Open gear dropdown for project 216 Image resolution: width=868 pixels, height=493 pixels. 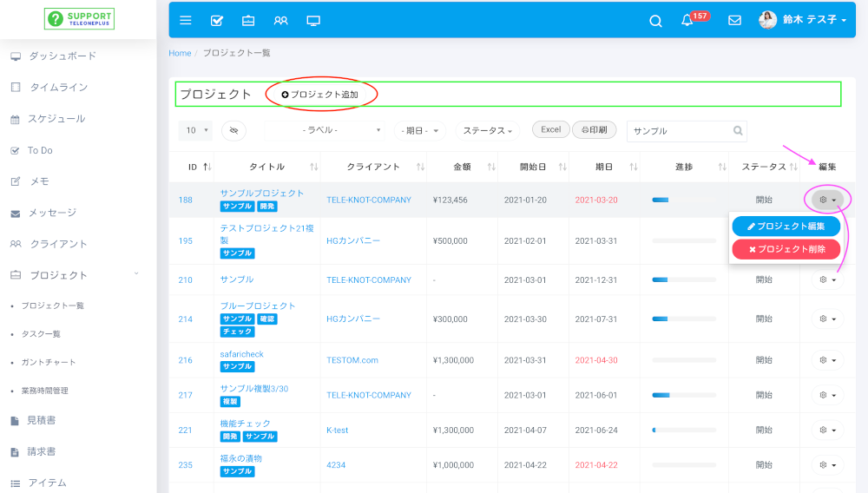[x=827, y=360]
